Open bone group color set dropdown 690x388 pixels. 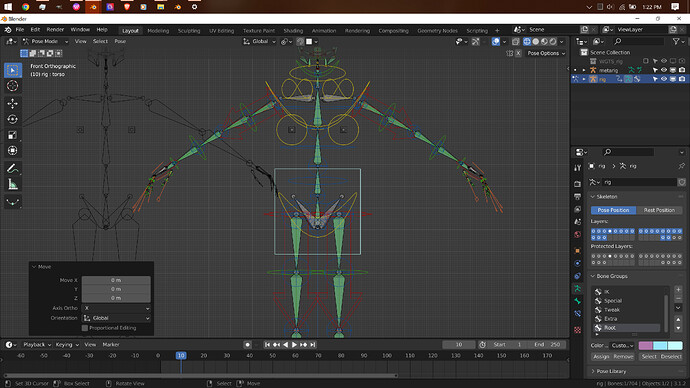(622, 346)
